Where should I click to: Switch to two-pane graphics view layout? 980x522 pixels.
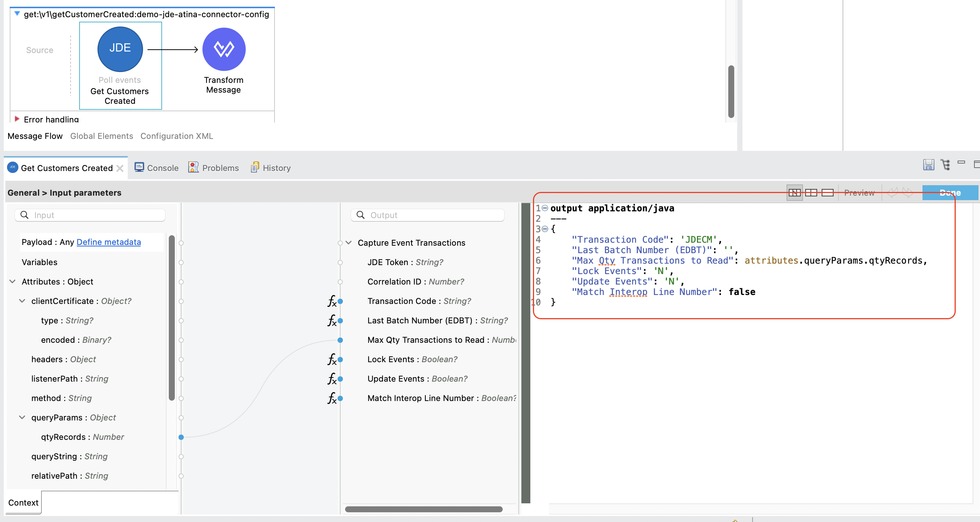point(811,193)
